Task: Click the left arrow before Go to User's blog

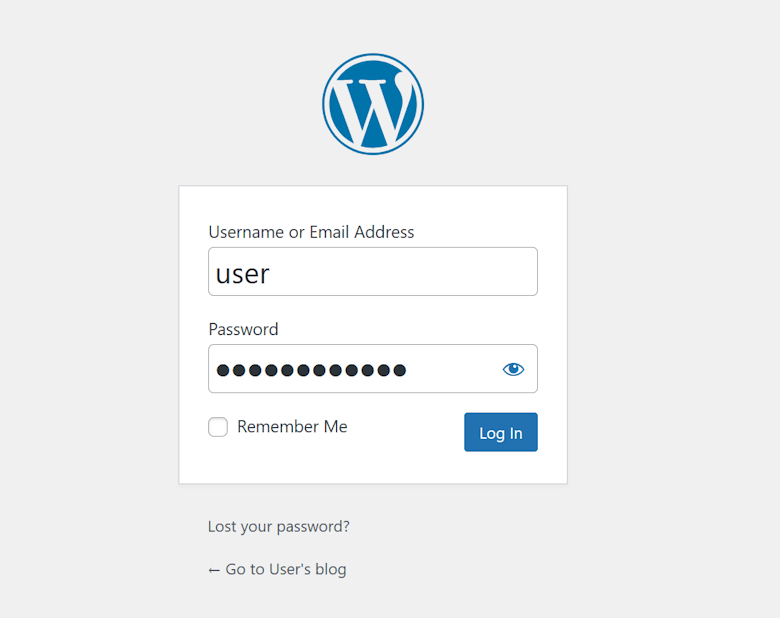Action: pos(214,570)
